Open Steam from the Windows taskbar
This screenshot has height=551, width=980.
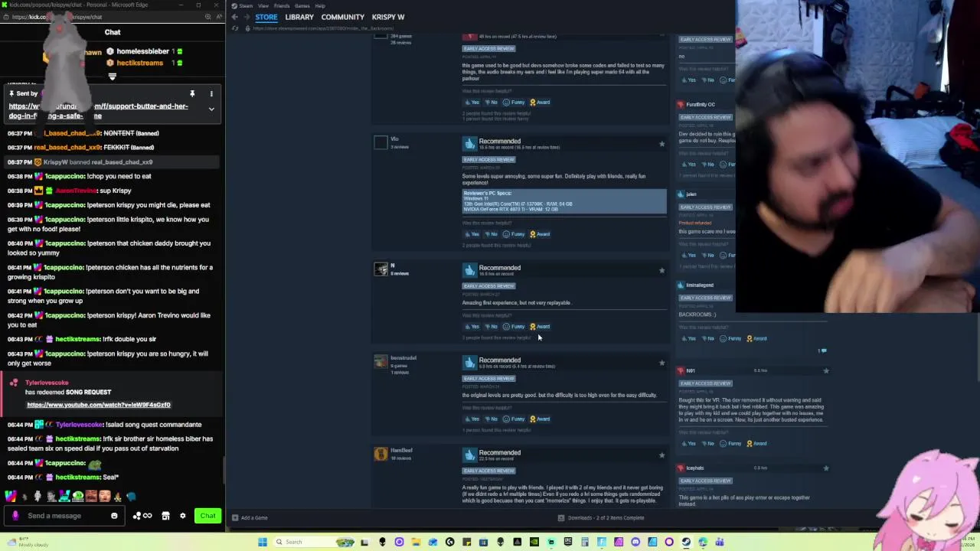point(686,542)
